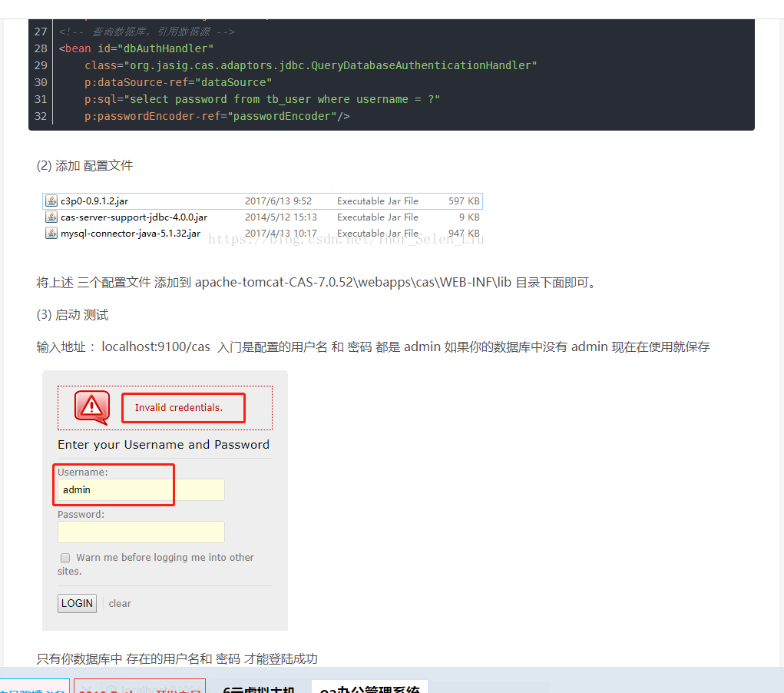This screenshot has width=784, height=693.
Task: Click line number 28 in code gutter
Action: 41,48
